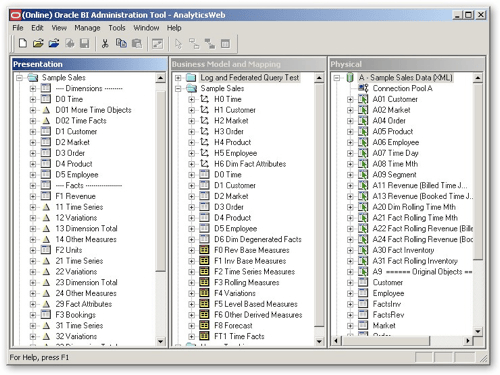Click the Customer physical table icon
This screenshot has height=375, width=500.
[363, 282]
